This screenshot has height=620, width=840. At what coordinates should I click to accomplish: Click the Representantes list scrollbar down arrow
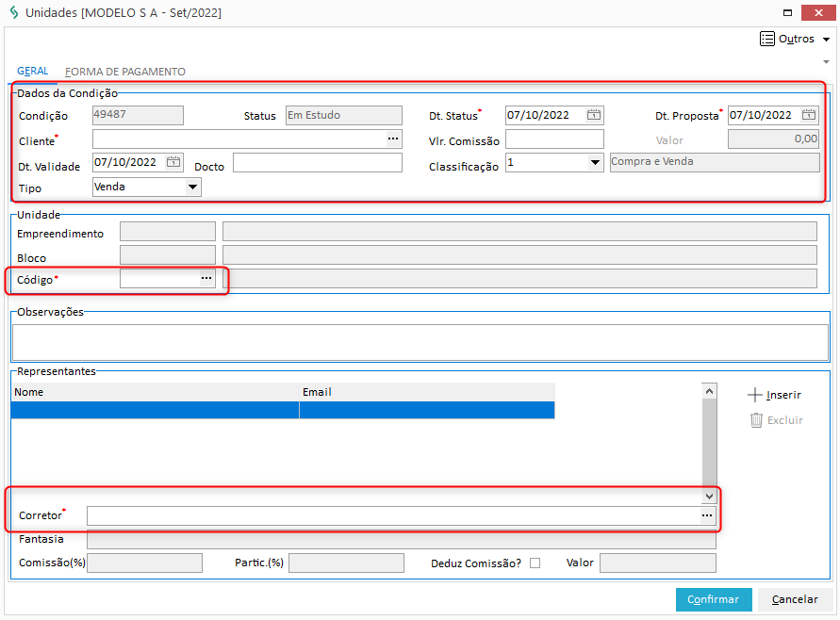pos(709,496)
